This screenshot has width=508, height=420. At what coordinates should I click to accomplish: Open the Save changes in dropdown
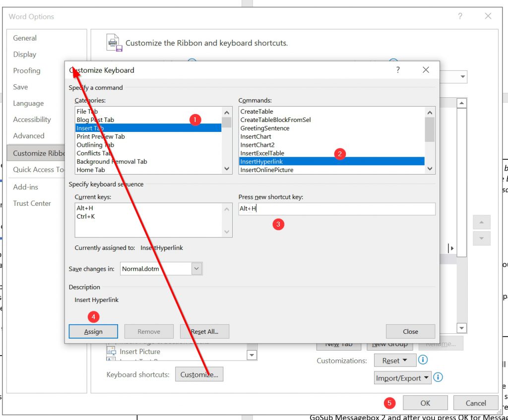(x=197, y=269)
